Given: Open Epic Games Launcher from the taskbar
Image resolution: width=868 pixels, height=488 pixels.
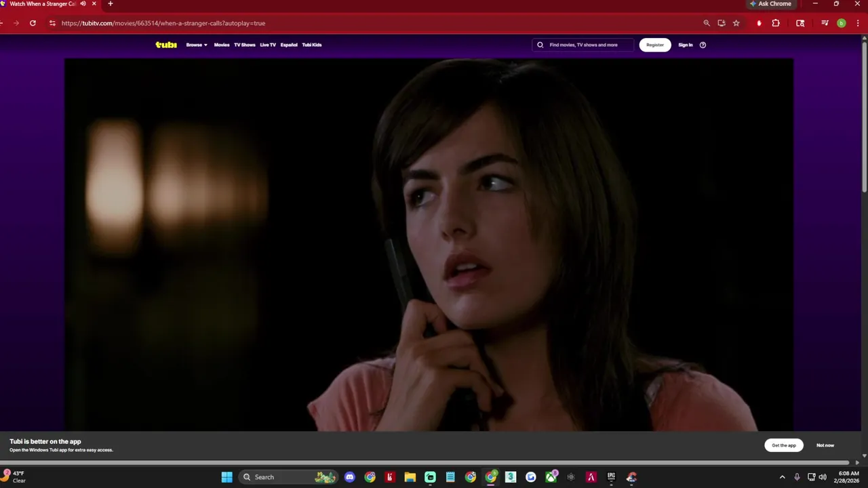Looking at the screenshot, I should pos(611,477).
